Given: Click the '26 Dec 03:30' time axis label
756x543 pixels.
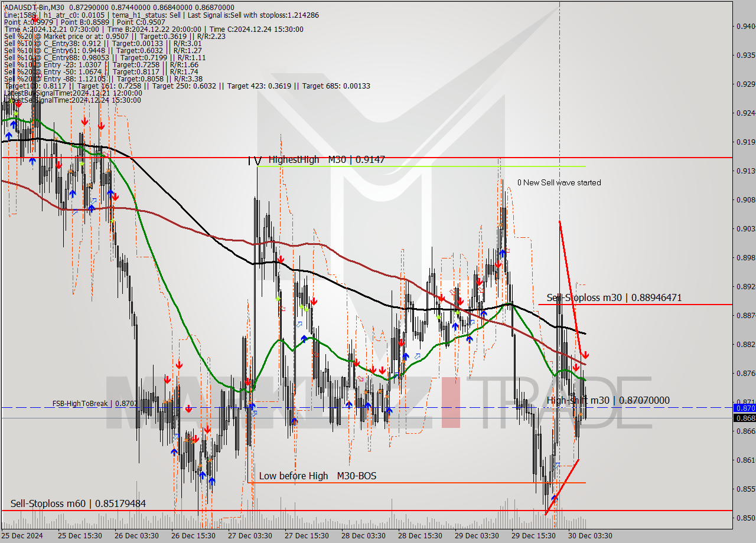Looking at the screenshot, I should pyautogui.click(x=136, y=536).
